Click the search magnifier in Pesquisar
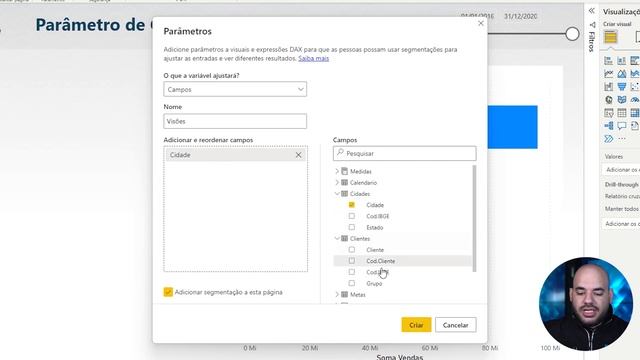 340,153
